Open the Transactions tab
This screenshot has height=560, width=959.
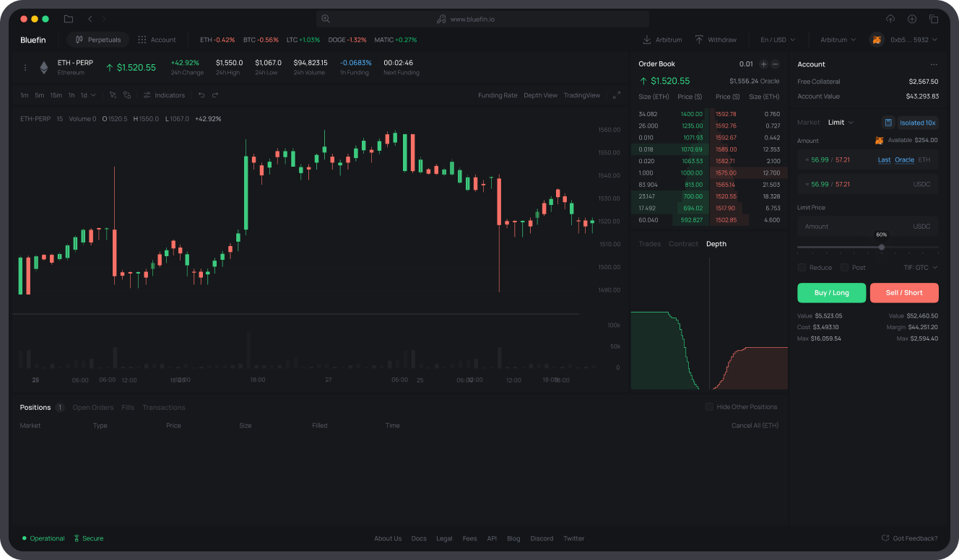pyautogui.click(x=164, y=408)
